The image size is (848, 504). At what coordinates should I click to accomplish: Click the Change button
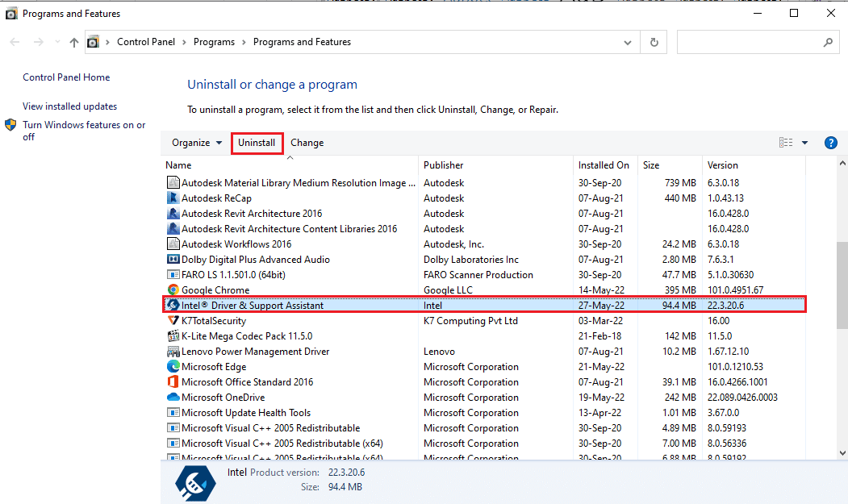click(x=307, y=143)
